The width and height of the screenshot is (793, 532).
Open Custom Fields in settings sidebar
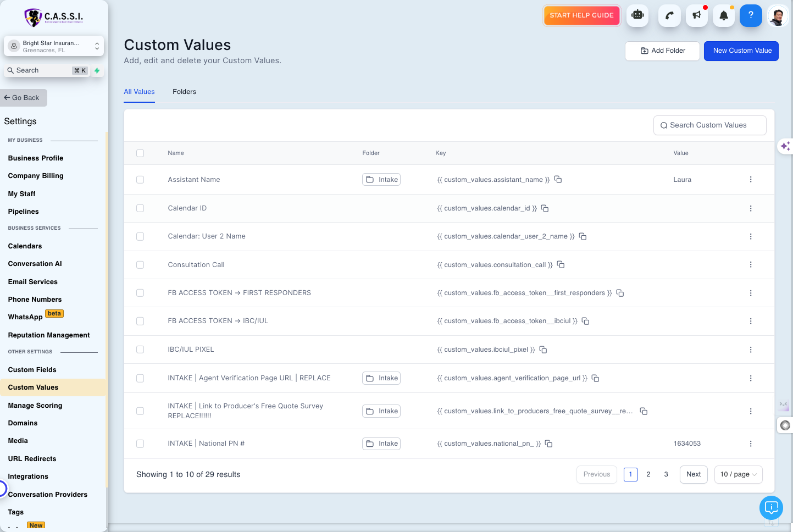32,370
